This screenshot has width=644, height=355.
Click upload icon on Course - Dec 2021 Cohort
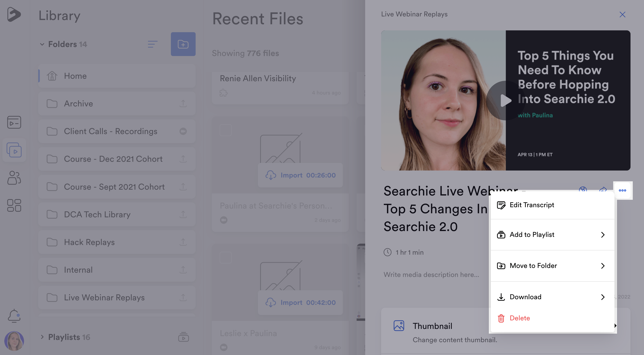click(183, 159)
